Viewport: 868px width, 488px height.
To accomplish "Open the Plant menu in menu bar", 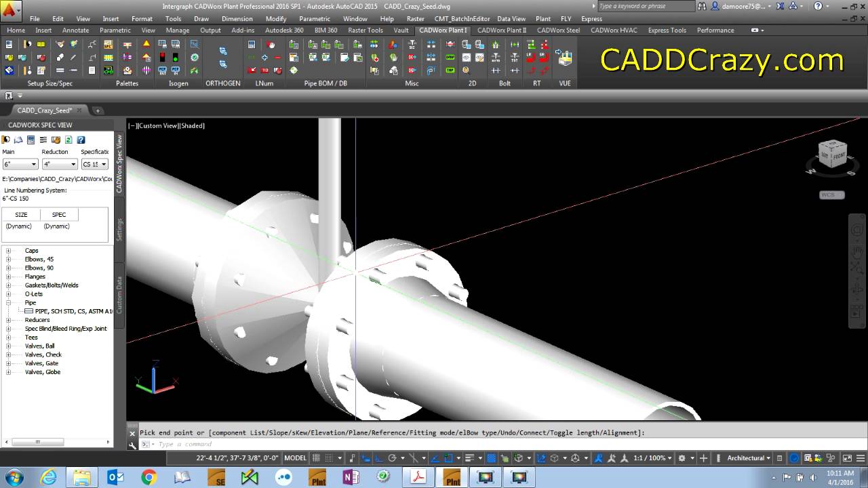I will pyautogui.click(x=543, y=19).
